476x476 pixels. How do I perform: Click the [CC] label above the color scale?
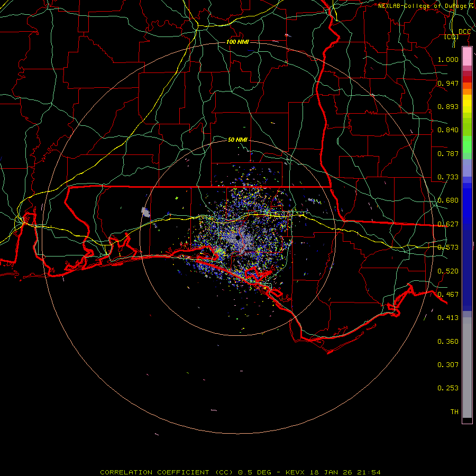[451, 36]
